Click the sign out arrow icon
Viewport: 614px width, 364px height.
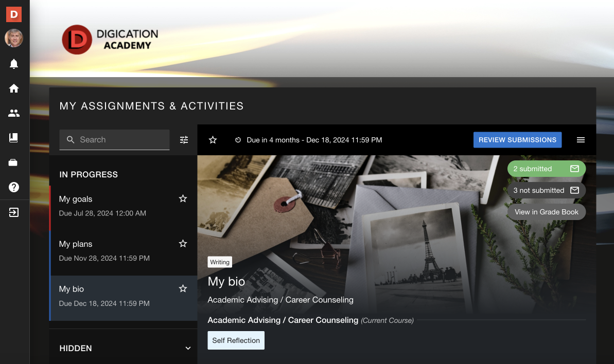pyautogui.click(x=14, y=212)
